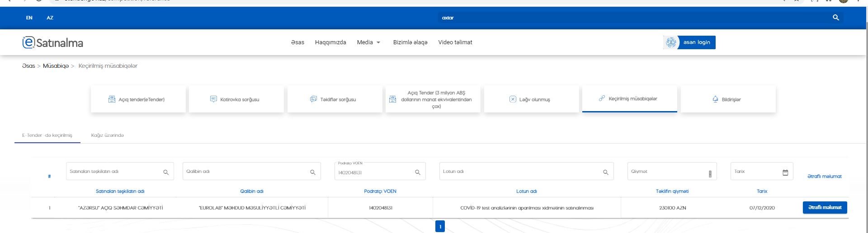Click the Qalibin adı column header

click(251, 191)
